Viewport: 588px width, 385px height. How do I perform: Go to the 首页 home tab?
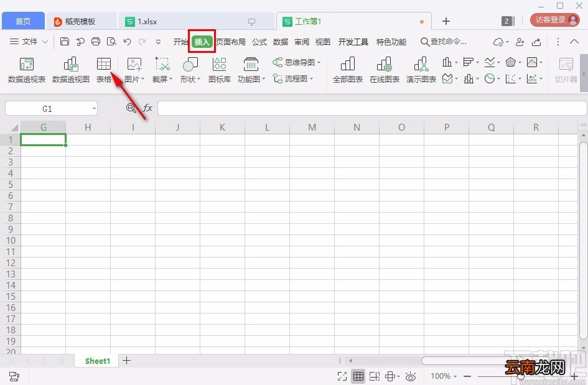pyautogui.click(x=23, y=21)
